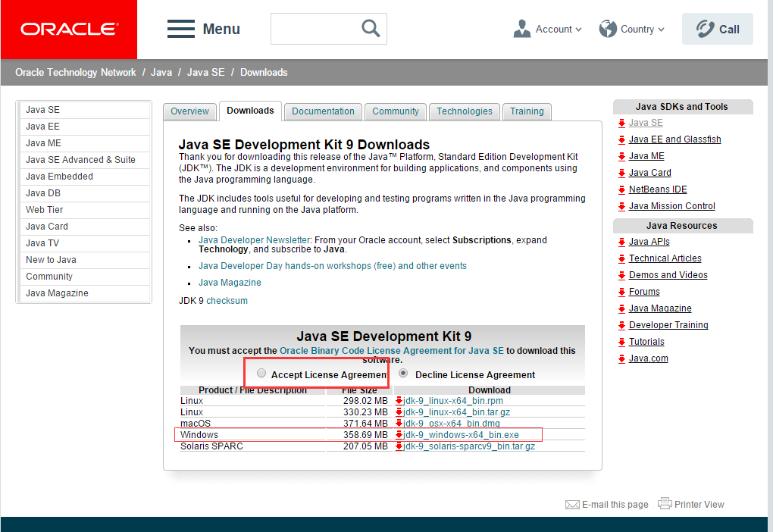This screenshot has height=532, width=773.
Task: Open Java Developer Day hands-on workshops link
Action: pos(332,266)
